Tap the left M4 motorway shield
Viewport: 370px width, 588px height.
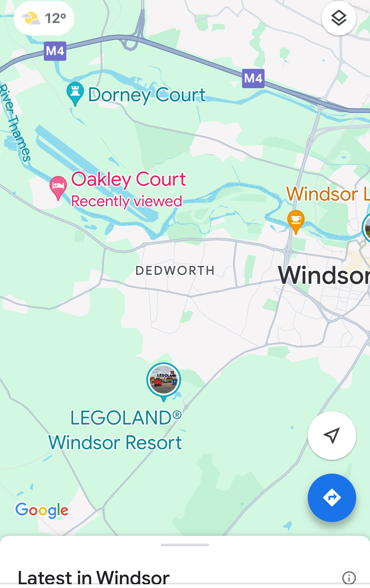[x=55, y=51]
